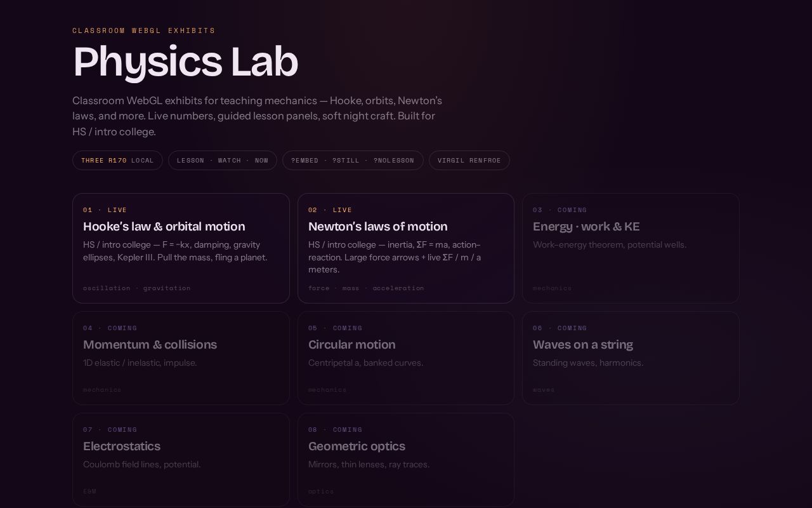The width and height of the screenshot is (812, 508).
Task: Click the '06 · COMING' status label
Action: click(x=560, y=328)
